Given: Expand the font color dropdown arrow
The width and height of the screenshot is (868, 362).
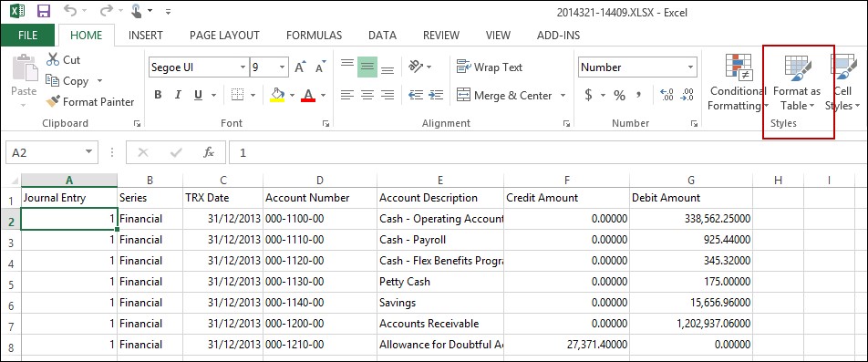Looking at the screenshot, I should click(324, 95).
